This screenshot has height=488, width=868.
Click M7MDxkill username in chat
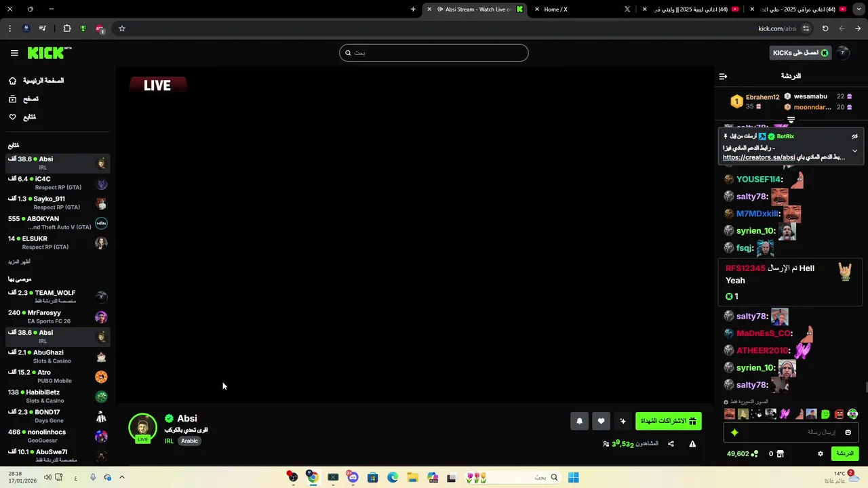pyautogui.click(x=757, y=213)
